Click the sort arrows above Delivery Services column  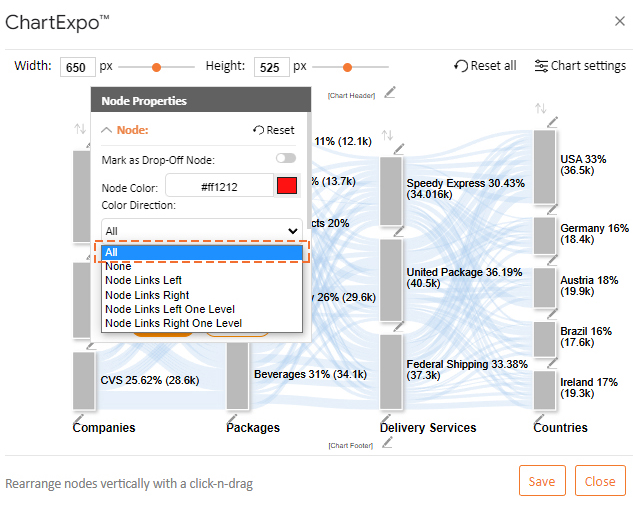pyautogui.click(x=388, y=135)
